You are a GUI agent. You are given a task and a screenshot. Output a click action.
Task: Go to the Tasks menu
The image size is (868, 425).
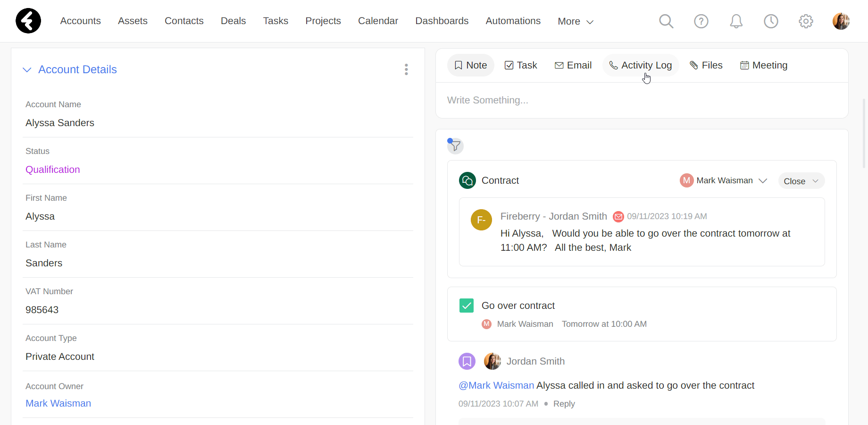click(275, 21)
